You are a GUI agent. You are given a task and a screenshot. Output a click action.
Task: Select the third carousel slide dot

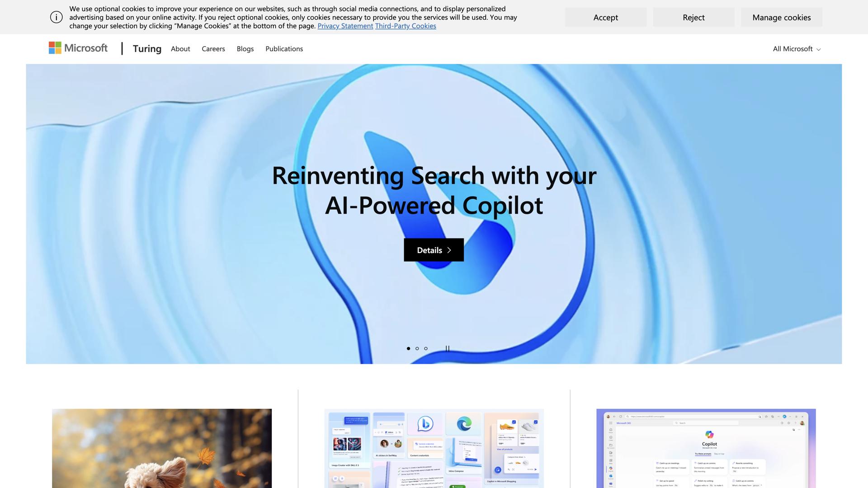(x=425, y=348)
